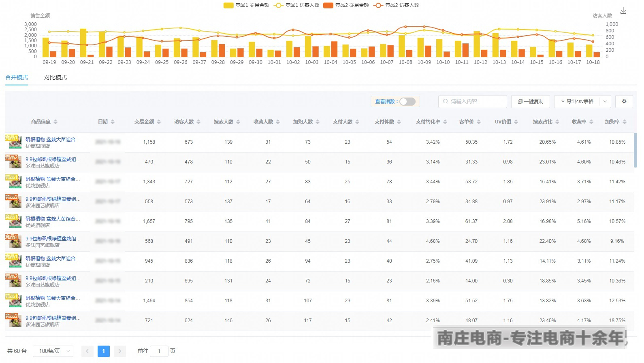The image size is (644, 363).
Task: Sort by 加购率 sort arrows
Action: [625, 122]
